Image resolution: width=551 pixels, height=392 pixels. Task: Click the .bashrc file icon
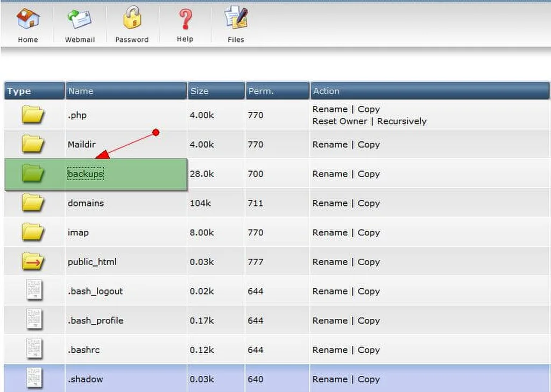point(34,349)
